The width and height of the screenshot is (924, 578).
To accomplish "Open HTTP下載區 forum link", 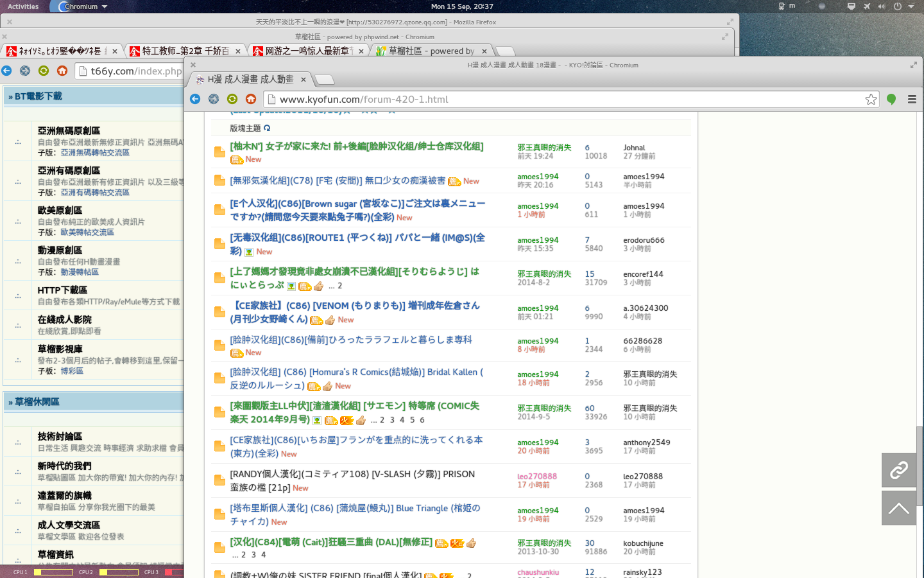I will pyautogui.click(x=62, y=290).
